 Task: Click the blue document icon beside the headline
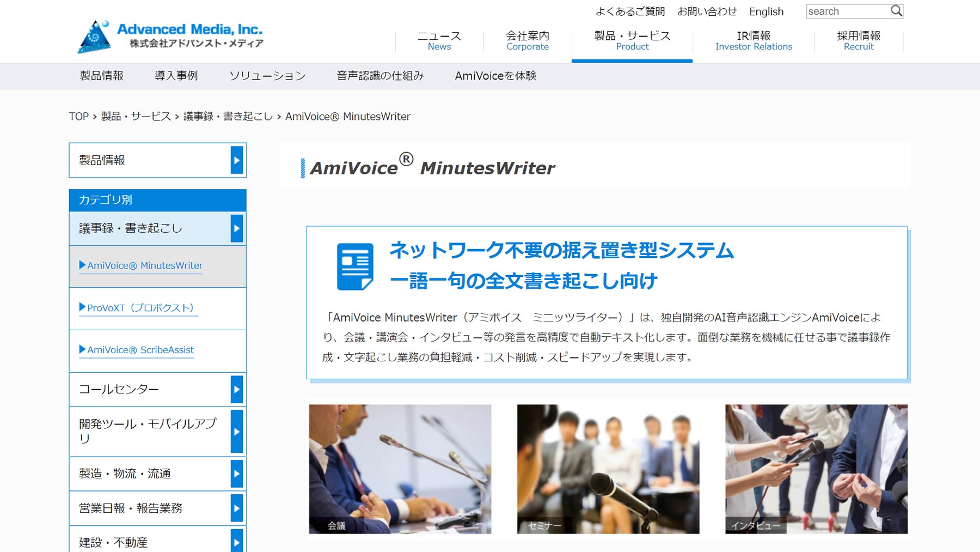pyautogui.click(x=355, y=265)
